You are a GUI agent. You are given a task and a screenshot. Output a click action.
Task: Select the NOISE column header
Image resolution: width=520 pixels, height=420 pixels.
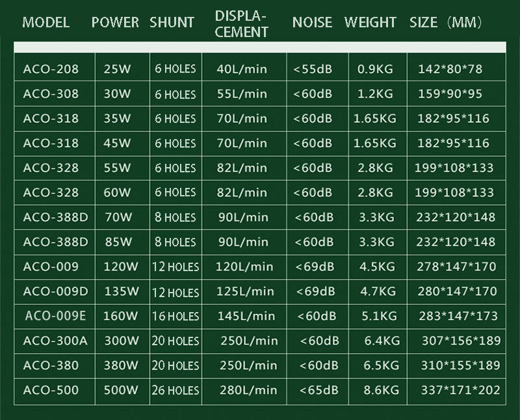[x=312, y=23]
